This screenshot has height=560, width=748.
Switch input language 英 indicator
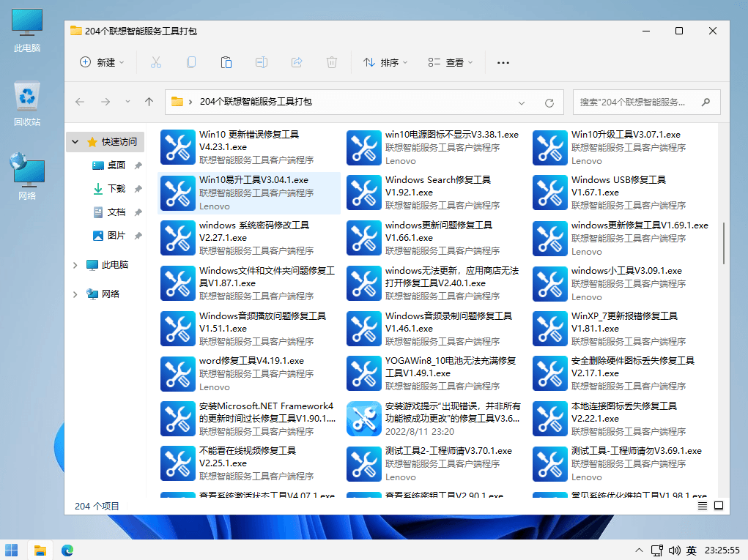point(692,550)
